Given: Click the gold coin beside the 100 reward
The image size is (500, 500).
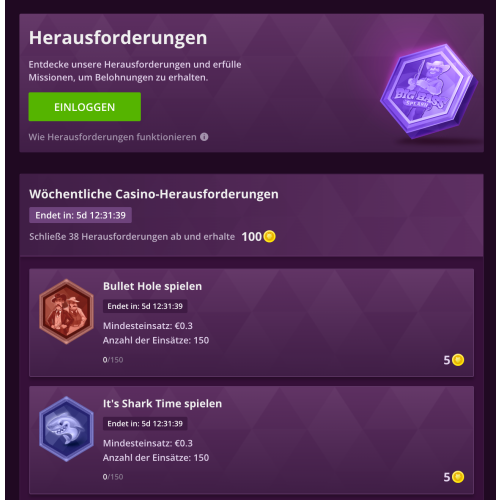Looking at the screenshot, I should pyautogui.click(x=269, y=237).
